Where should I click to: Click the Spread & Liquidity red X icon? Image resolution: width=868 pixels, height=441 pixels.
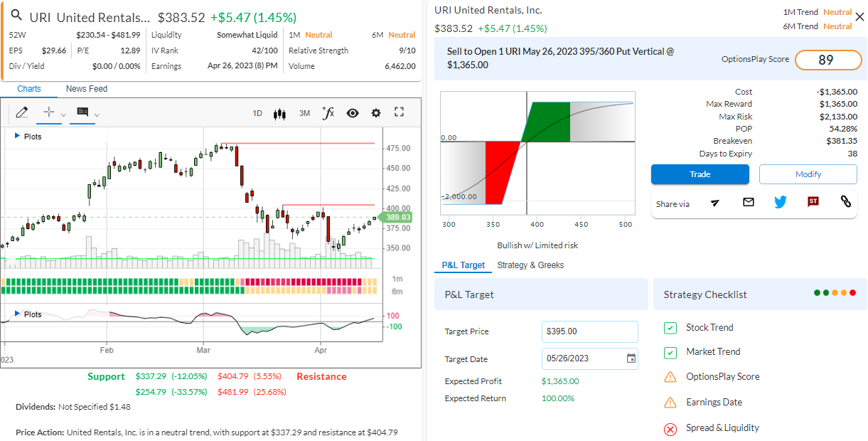point(670,429)
